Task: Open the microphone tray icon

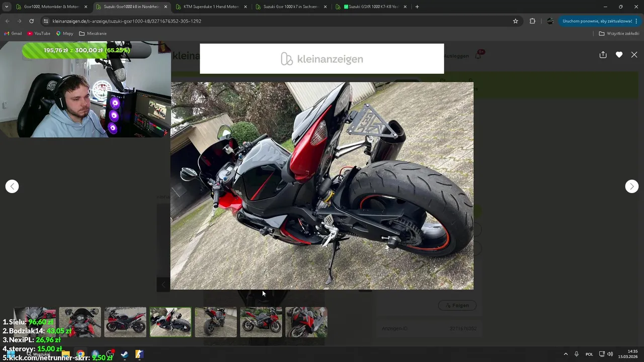Action: click(x=577, y=354)
